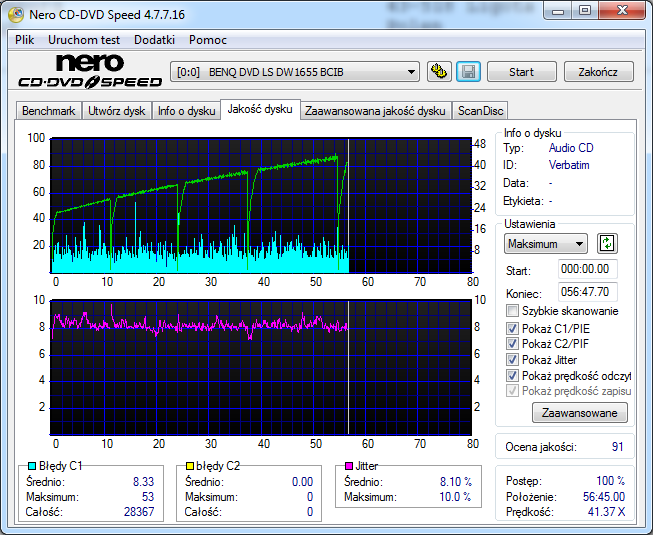Click the Postęp value 100 %
The image size is (653, 535).
611,481
